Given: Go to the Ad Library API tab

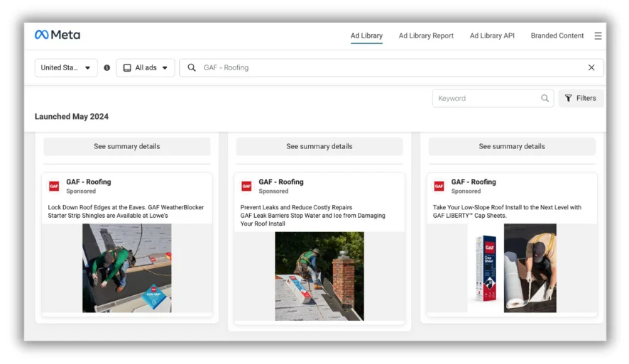Looking at the screenshot, I should pyautogui.click(x=492, y=35).
